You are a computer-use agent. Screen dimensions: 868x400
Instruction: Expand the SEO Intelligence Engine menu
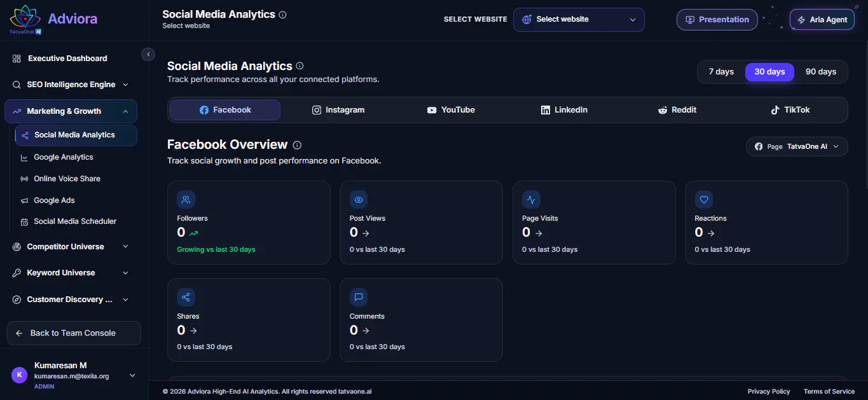coord(125,85)
